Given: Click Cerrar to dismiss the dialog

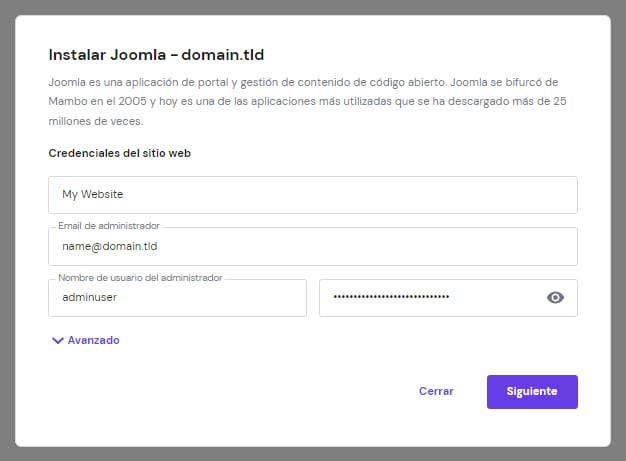Looking at the screenshot, I should [436, 392].
